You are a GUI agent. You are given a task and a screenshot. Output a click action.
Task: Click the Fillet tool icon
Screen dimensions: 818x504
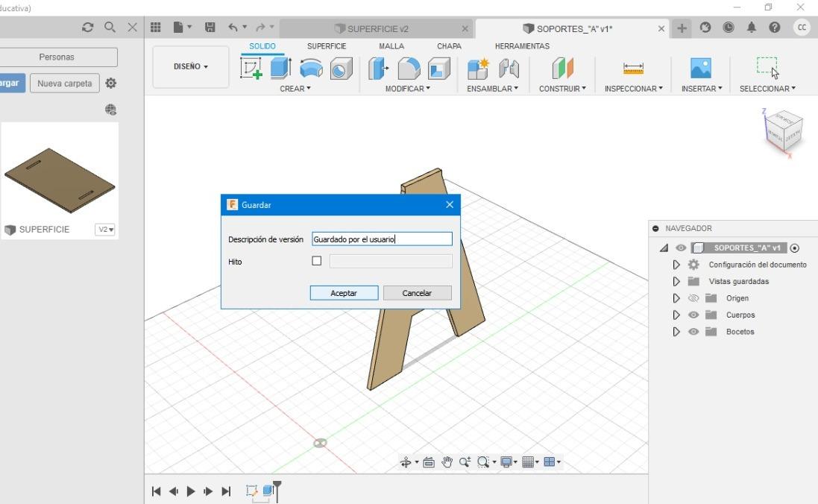point(409,69)
